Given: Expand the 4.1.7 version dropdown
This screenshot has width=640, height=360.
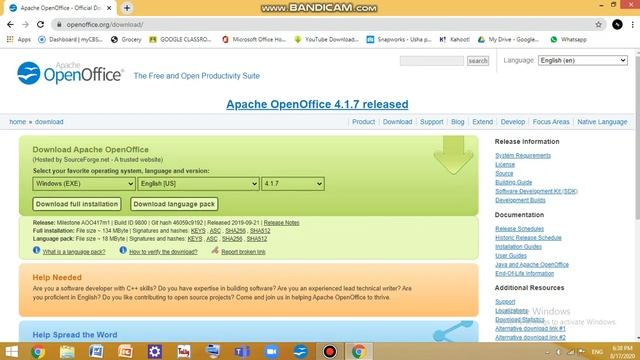Looking at the screenshot, I should (293, 184).
